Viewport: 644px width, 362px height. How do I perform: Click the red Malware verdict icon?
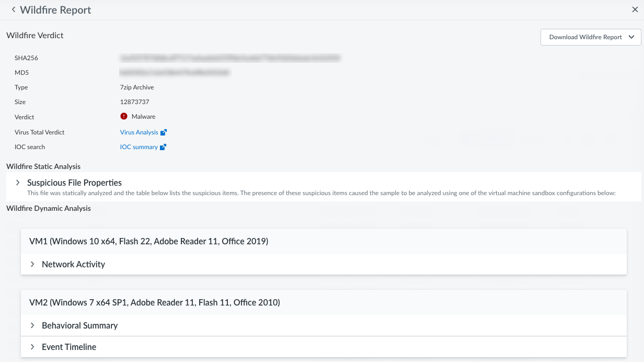(x=124, y=117)
